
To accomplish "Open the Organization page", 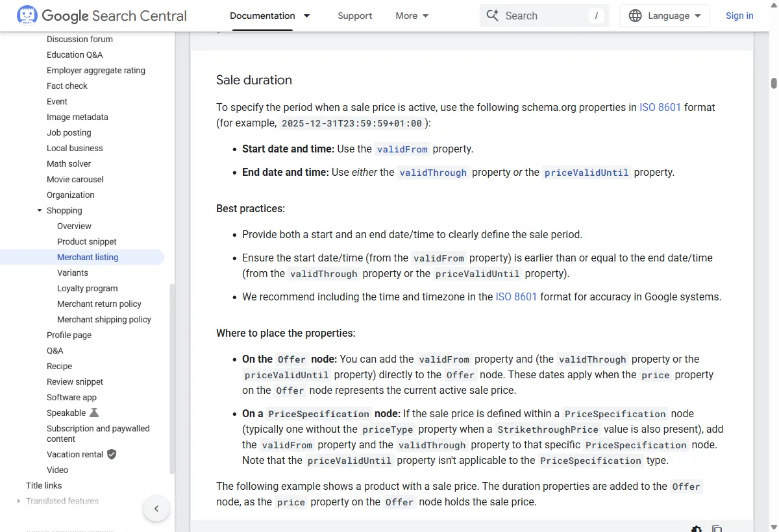I will point(71,195).
